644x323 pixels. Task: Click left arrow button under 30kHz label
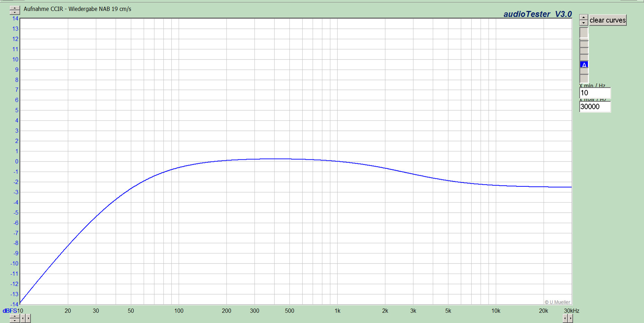pos(565,318)
